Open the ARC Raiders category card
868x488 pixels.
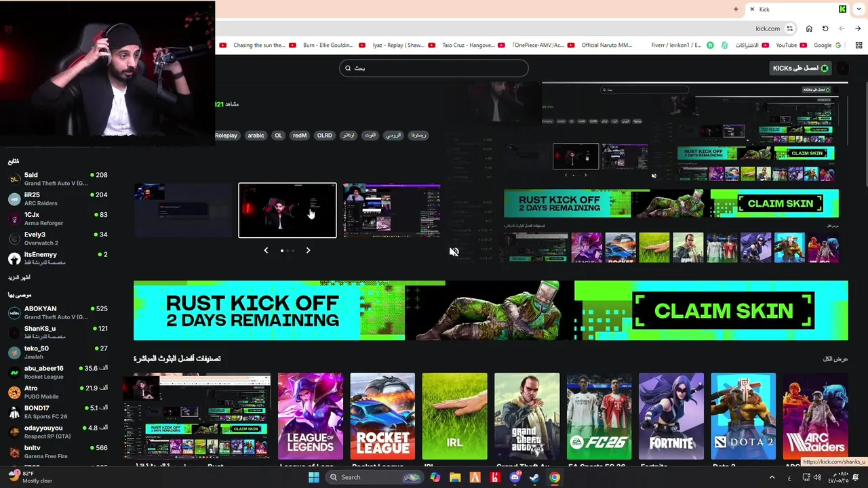point(815,416)
